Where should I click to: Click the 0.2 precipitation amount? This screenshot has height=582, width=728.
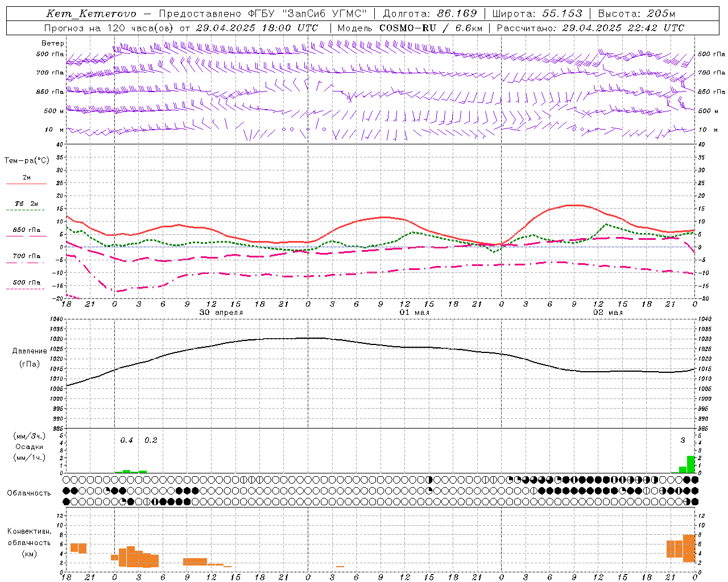click(x=151, y=440)
